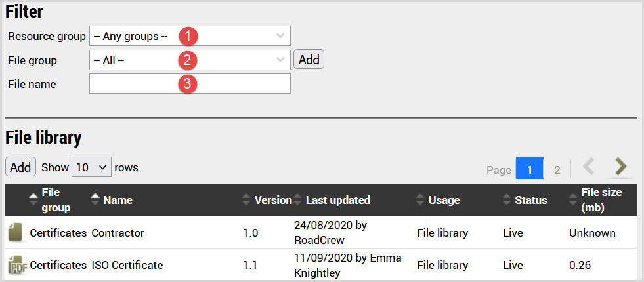The image size is (644, 282).
Task: Add a file to File library
Action: (20, 167)
